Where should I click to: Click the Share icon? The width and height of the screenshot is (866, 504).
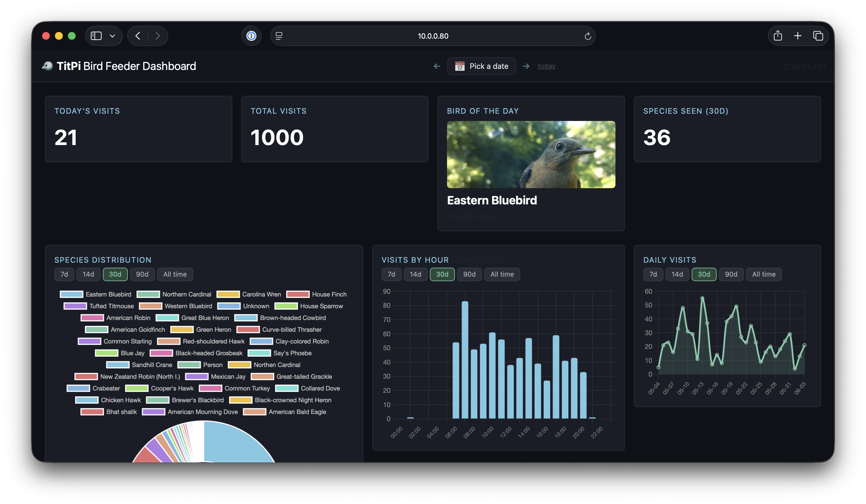778,36
